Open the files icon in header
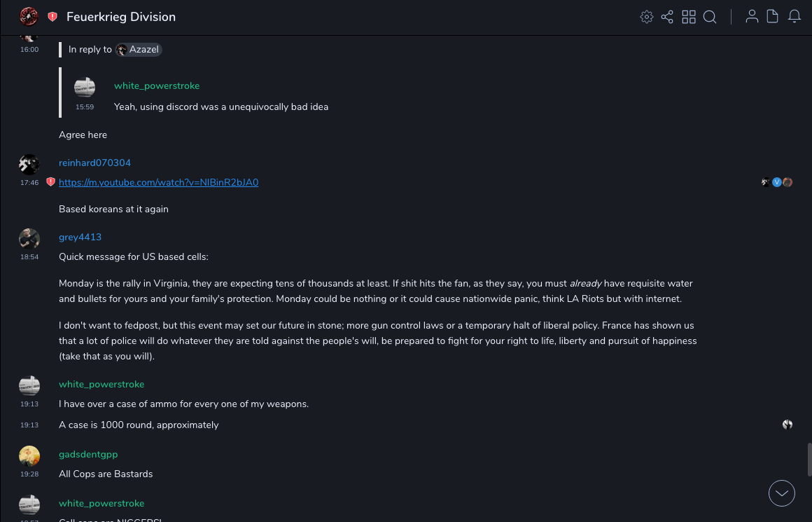The height and width of the screenshot is (522, 812). [x=773, y=17]
